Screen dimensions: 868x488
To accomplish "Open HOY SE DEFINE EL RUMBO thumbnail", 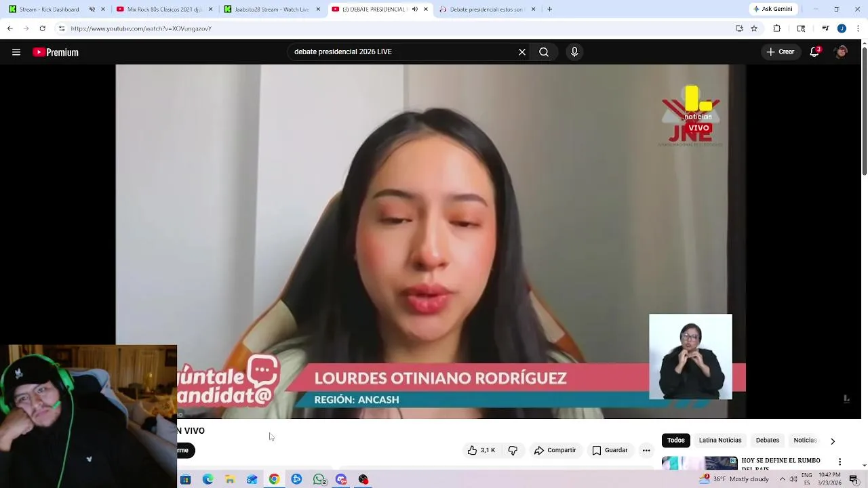I will [699, 464].
